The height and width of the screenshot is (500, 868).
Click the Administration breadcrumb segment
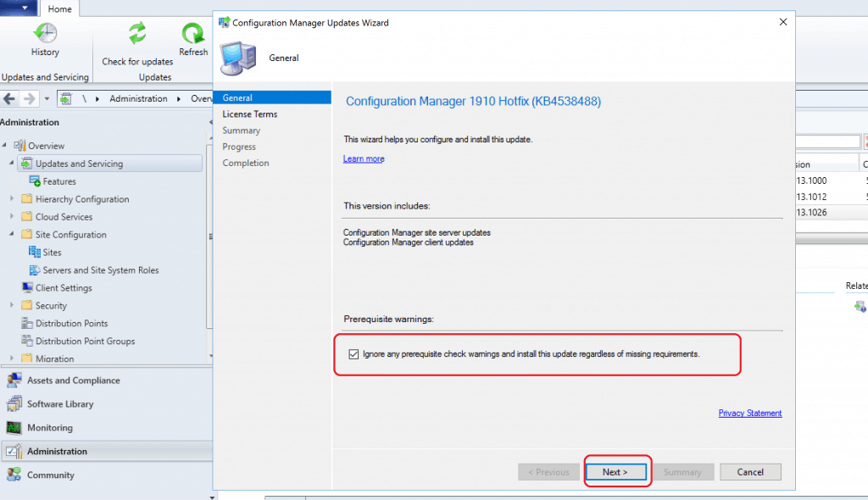pyautogui.click(x=138, y=98)
